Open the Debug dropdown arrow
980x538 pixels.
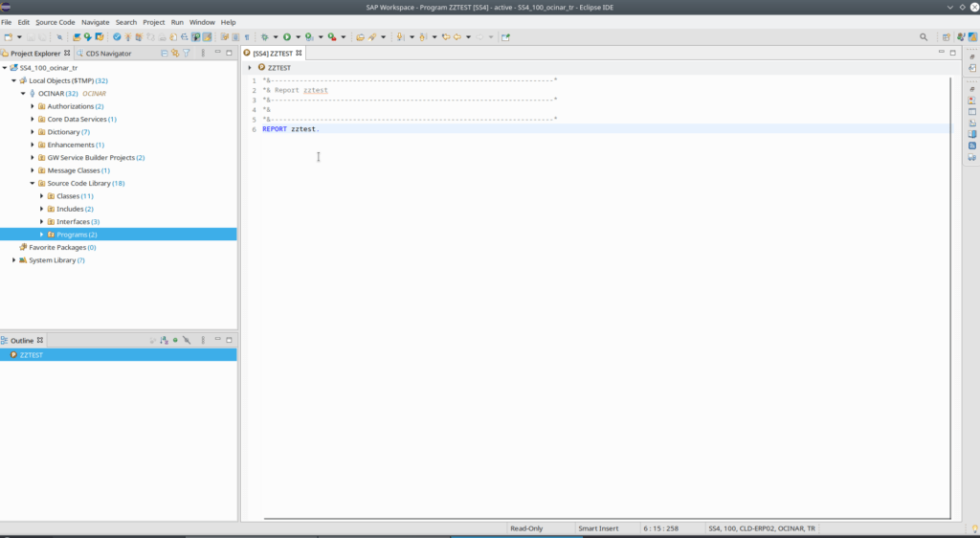pyautogui.click(x=276, y=37)
